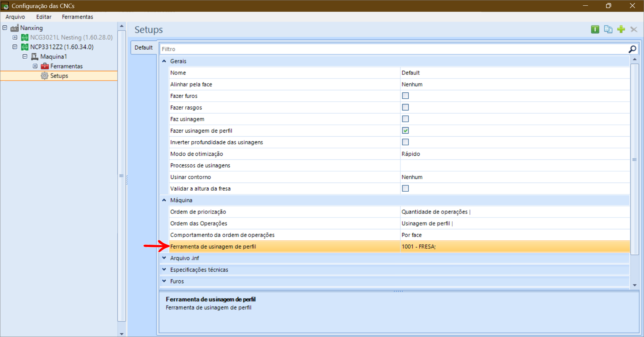Click Comportamento value Por face
This screenshot has width=644, height=337.
point(412,235)
